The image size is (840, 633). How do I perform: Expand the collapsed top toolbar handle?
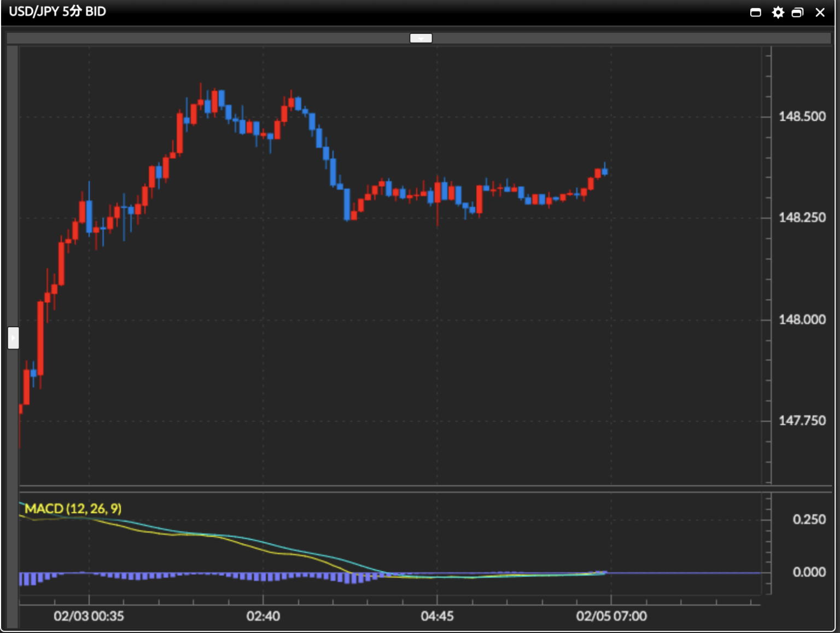pos(421,38)
